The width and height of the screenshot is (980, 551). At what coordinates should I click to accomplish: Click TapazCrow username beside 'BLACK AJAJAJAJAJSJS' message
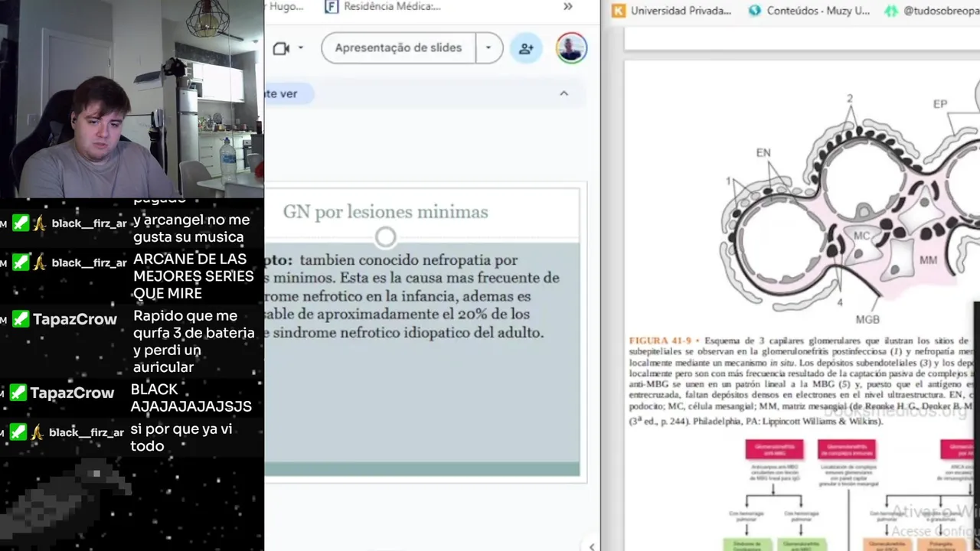pos(72,393)
